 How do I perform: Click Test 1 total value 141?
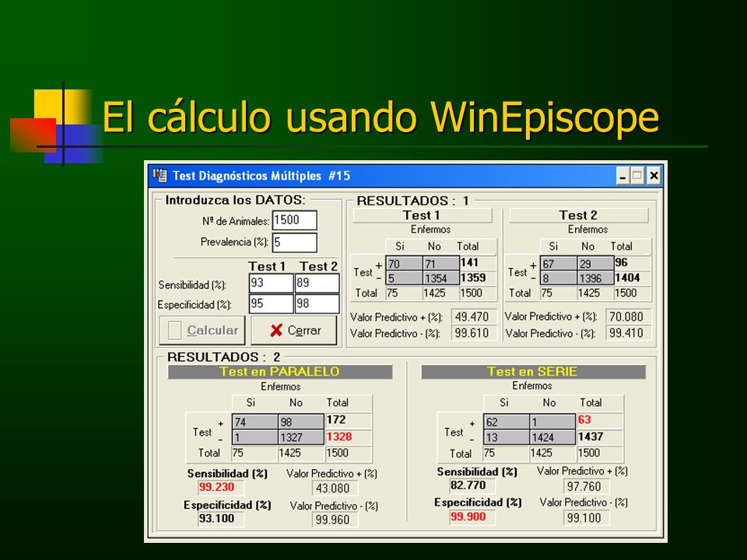click(x=470, y=262)
